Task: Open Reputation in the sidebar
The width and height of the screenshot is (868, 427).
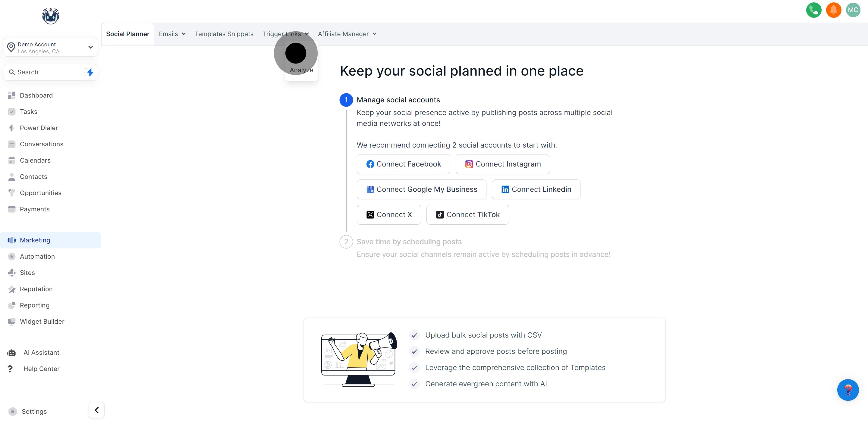Action: [36, 289]
